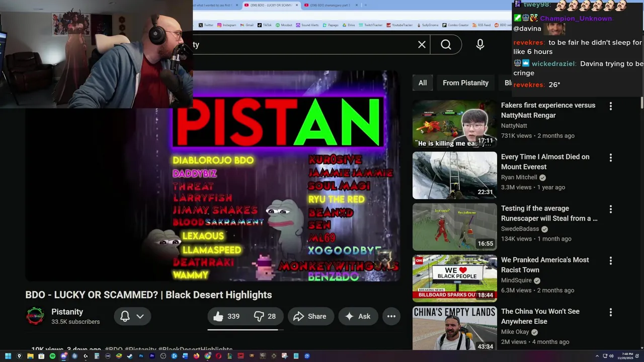
Task: Switch to BDO shenanigans part 3 tab
Action: tap(330, 5)
